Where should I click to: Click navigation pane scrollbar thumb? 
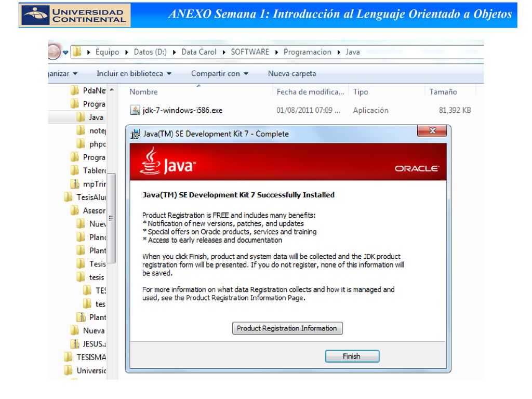pyautogui.click(x=111, y=218)
